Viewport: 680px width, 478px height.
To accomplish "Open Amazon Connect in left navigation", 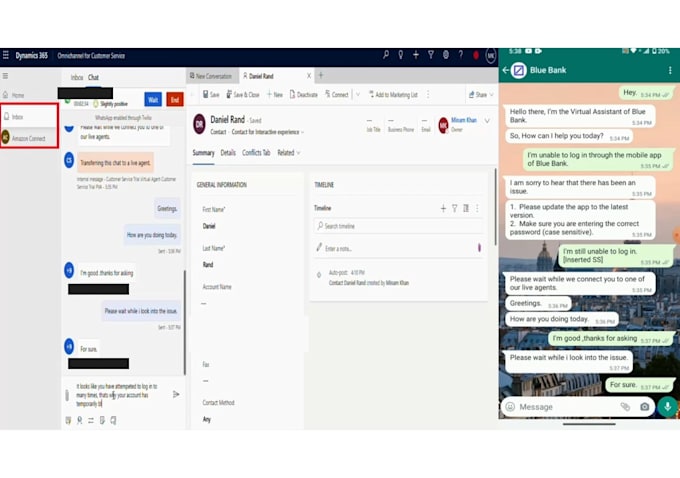I will point(29,138).
